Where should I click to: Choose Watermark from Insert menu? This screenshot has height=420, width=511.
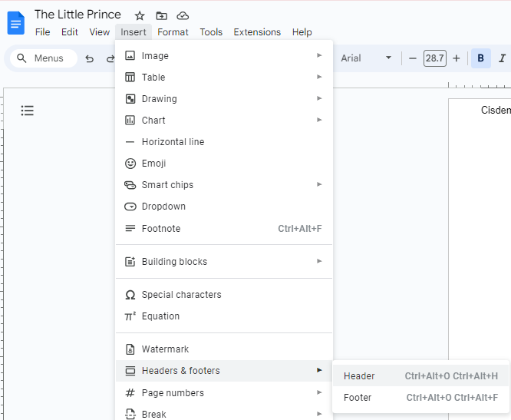point(224,349)
